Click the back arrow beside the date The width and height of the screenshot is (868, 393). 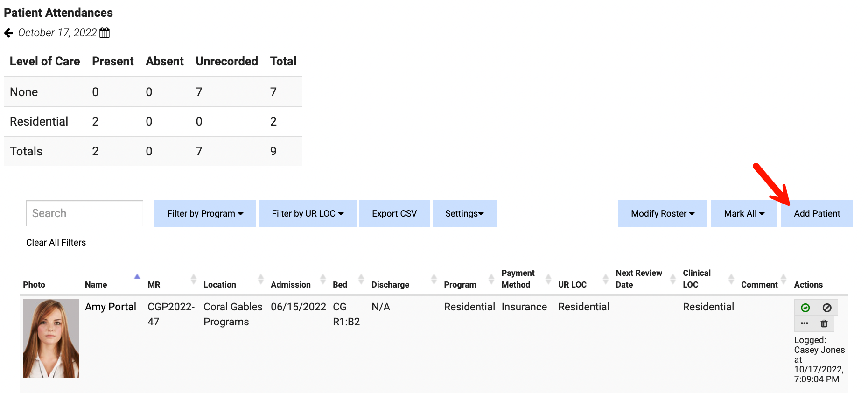[x=8, y=33]
